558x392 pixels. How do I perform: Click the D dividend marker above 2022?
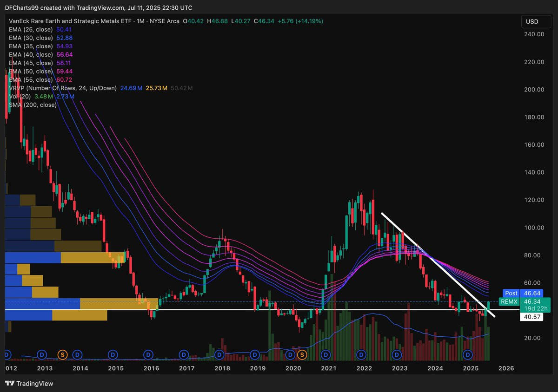pyautogui.click(x=361, y=355)
